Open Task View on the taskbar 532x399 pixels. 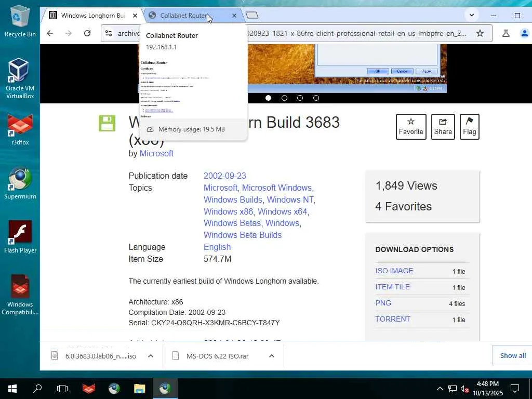(62, 389)
